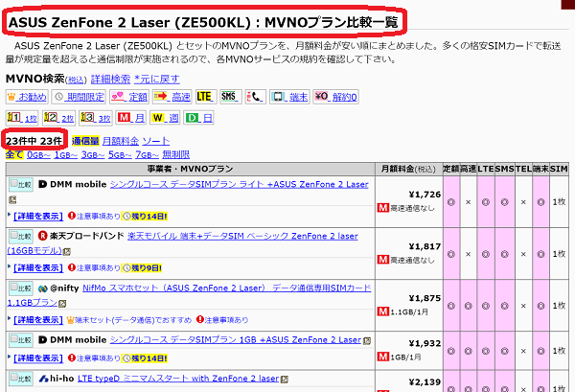575x392 pixels.
Task: Switch to 月額料金 sort tab
Action: click(121, 141)
